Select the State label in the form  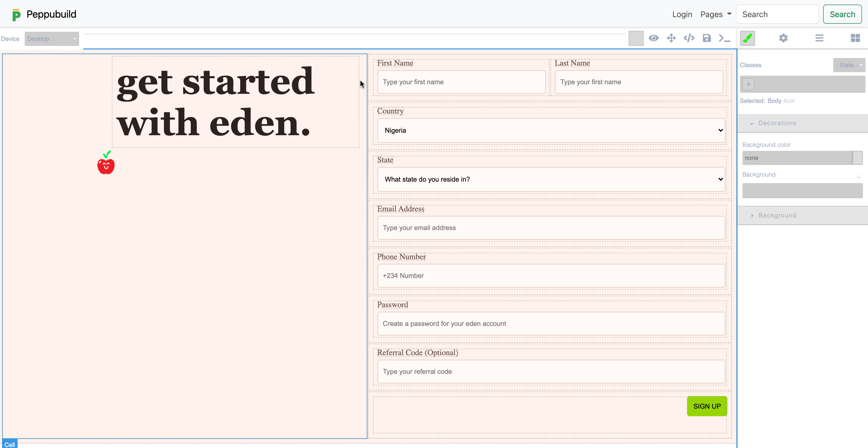pyautogui.click(x=385, y=160)
